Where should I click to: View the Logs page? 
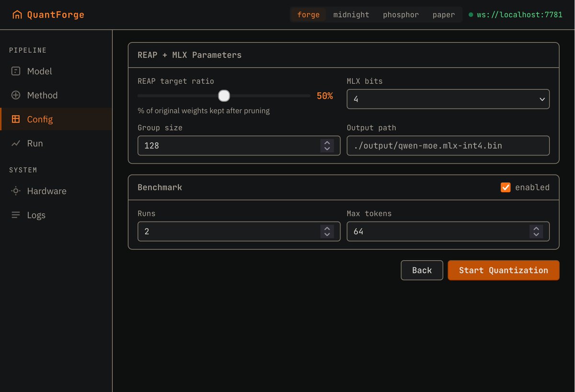[56, 215]
